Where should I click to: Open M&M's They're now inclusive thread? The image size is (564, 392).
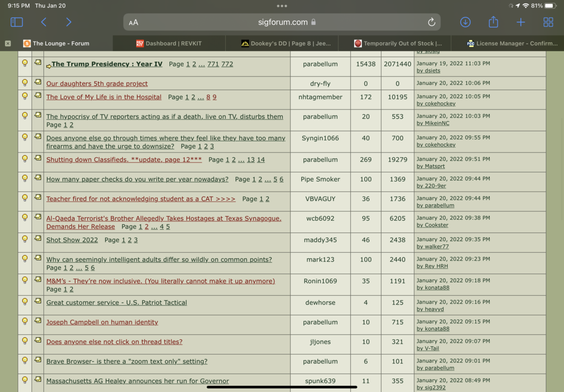point(160,281)
